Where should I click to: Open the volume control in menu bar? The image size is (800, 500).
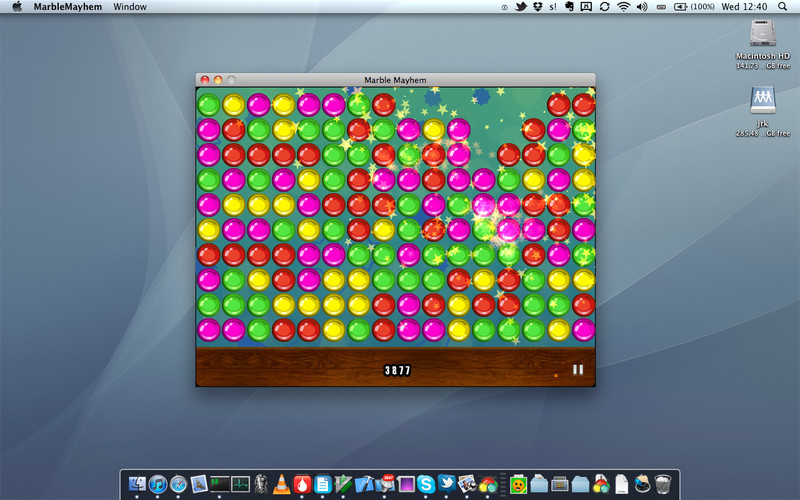coord(642,7)
